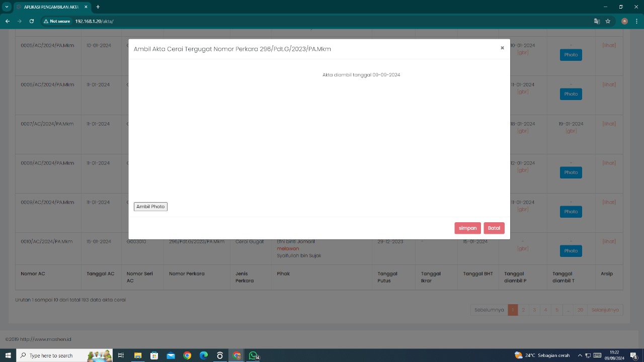This screenshot has height=362, width=644.
Task: Expand the tab search dropdown arrow
Action: 7,7
